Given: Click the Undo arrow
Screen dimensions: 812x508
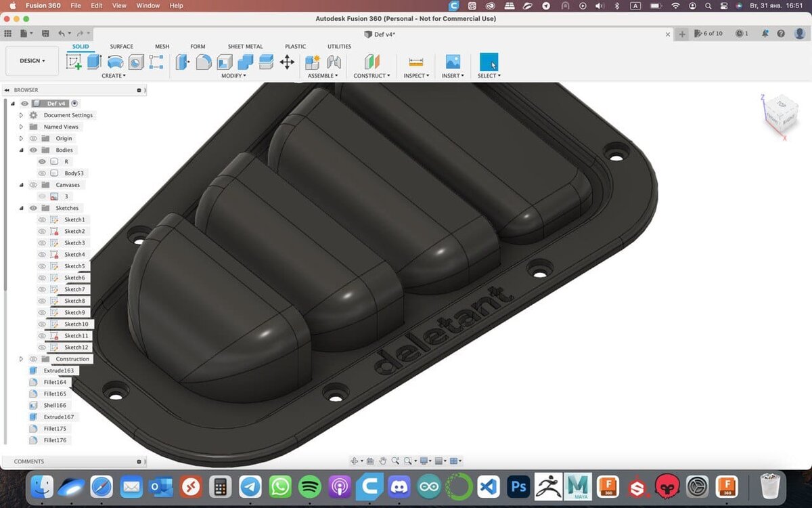Looking at the screenshot, I should click(62, 33).
